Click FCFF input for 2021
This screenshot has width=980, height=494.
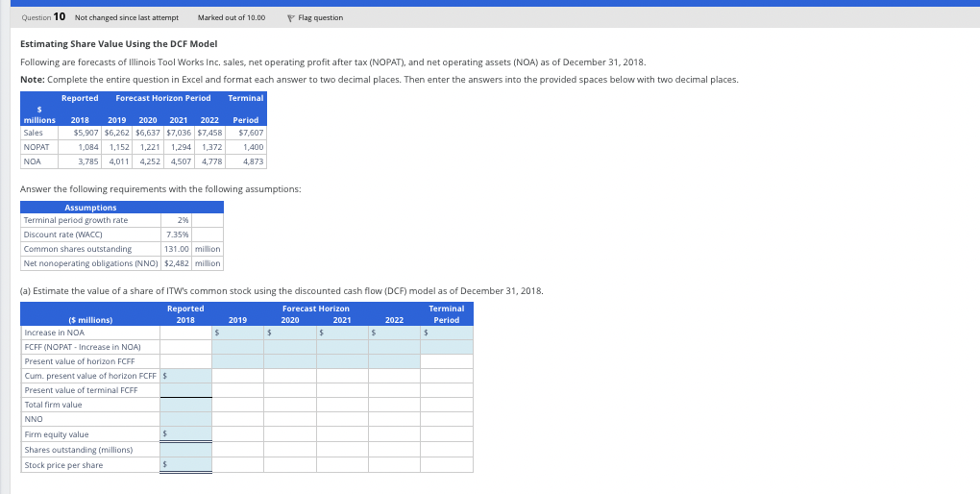pyautogui.click(x=342, y=347)
